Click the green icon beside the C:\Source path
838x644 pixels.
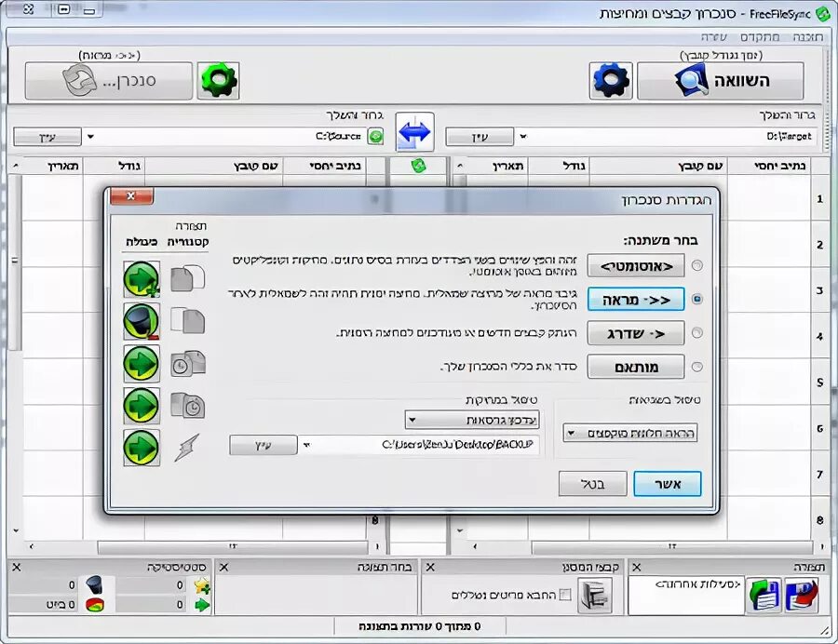pos(376,137)
